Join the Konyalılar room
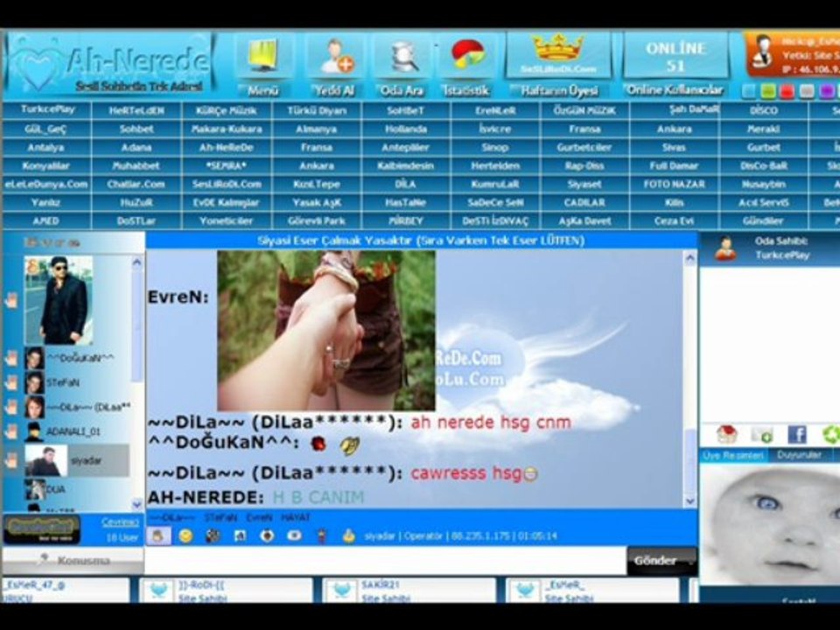This screenshot has height=630, width=840. pos(47,166)
